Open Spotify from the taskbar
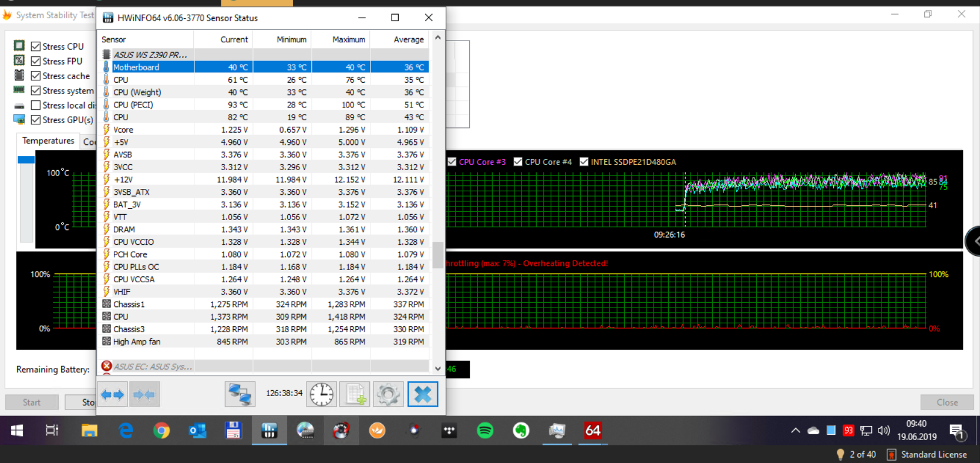Screen dimensions: 980x463 tap(485, 431)
